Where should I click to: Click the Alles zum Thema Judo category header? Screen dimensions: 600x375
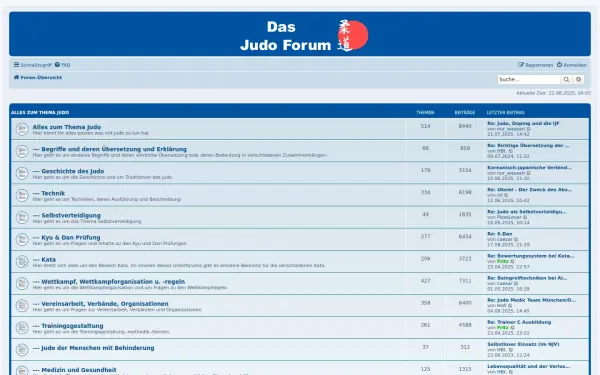(40, 112)
